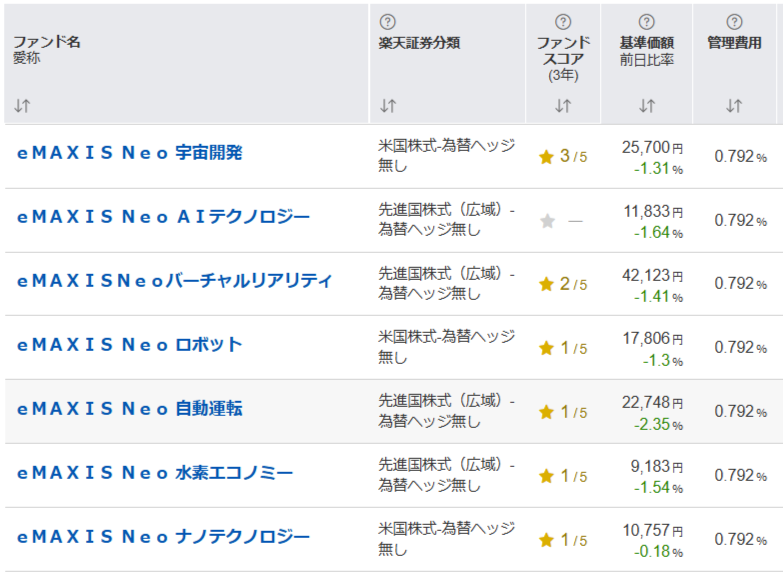
Task: Select price 9,183円 in 水素エコノミー row
Action: point(656,467)
